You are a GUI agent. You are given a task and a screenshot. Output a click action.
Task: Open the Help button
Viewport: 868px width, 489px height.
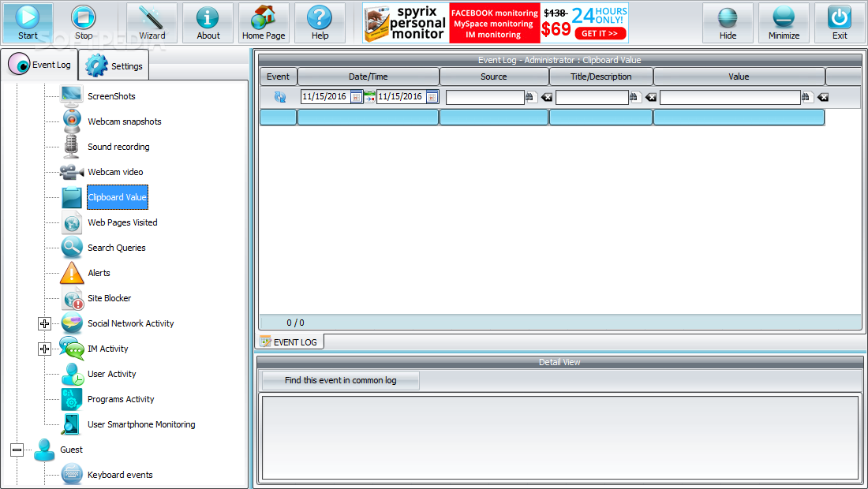click(320, 23)
